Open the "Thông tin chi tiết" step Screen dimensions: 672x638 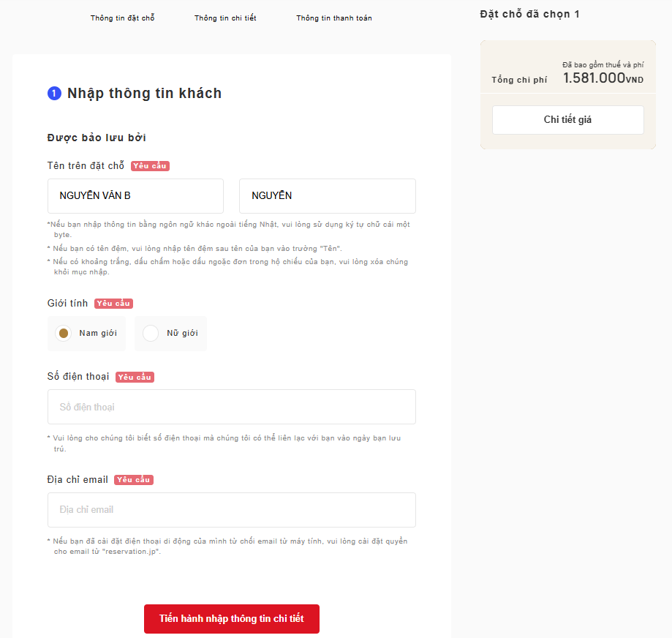click(x=225, y=18)
